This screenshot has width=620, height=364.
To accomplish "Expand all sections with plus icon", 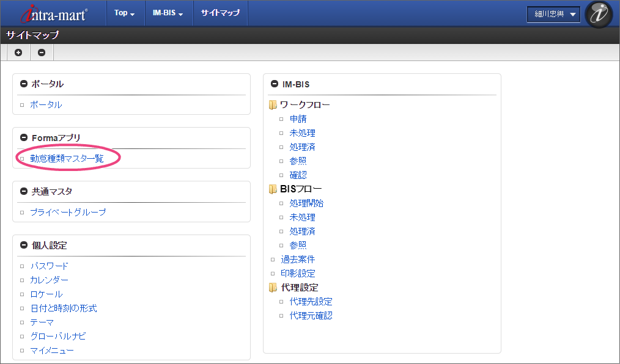I will point(18,53).
